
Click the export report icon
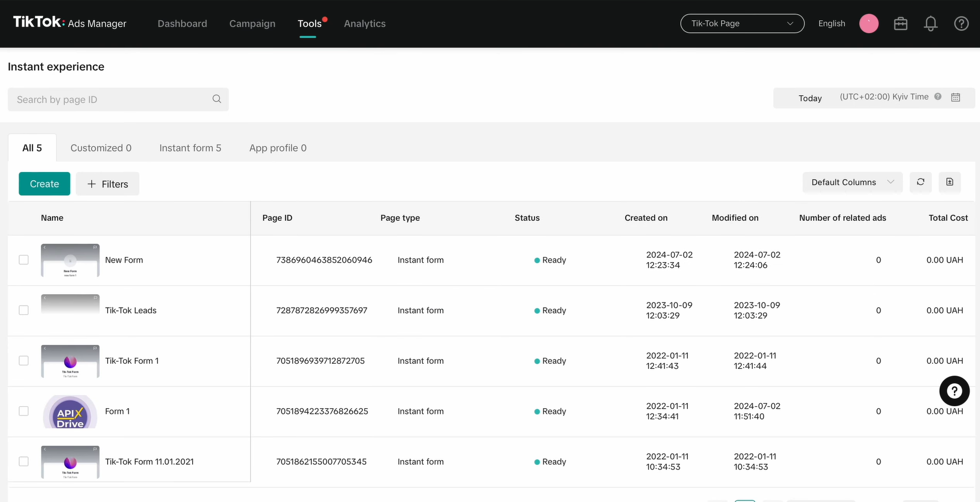click(x=949, y=182)
